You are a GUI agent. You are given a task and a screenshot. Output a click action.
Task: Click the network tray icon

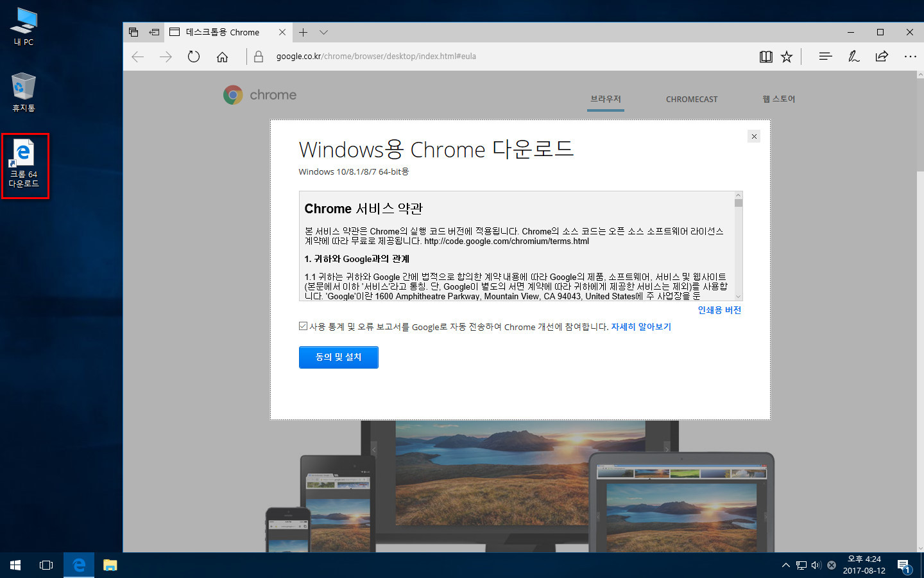(x=801, y=565)
